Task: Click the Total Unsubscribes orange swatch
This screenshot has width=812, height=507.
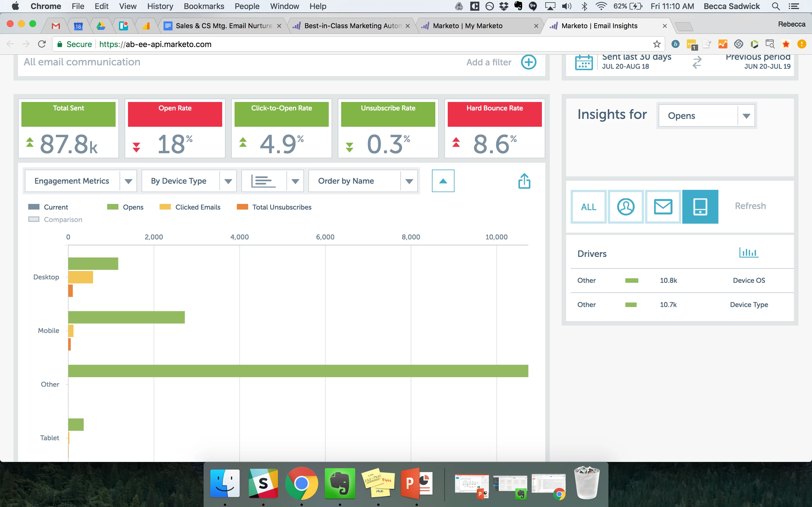Action: click(x=242, y=207)
